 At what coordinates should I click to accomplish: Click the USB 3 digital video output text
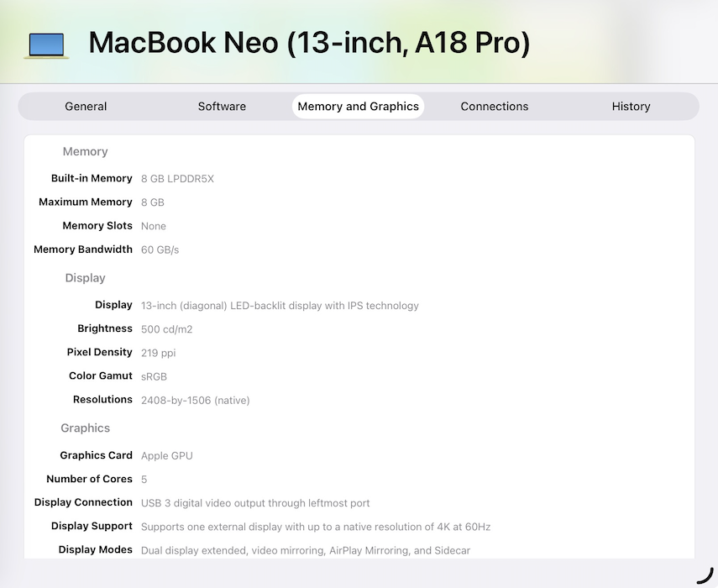tap(255, 503)
